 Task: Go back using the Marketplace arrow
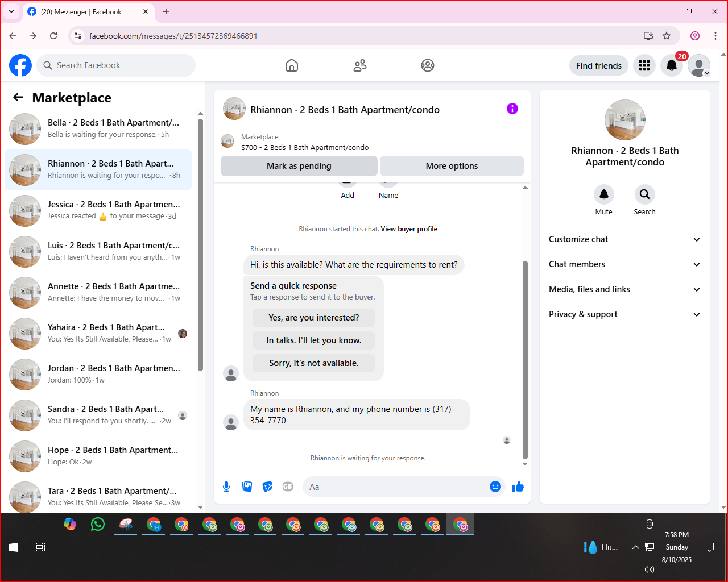point(18,97)
